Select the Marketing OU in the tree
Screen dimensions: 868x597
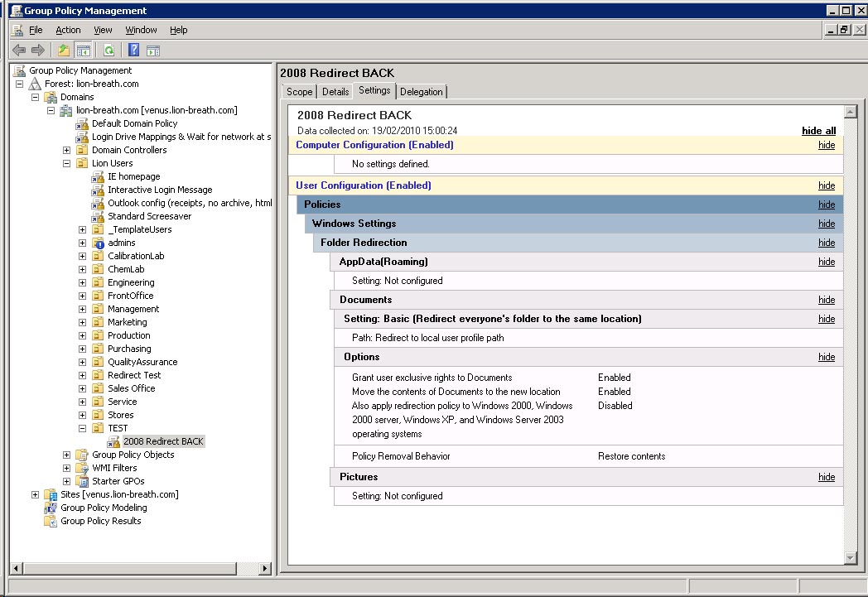[128, 322]
